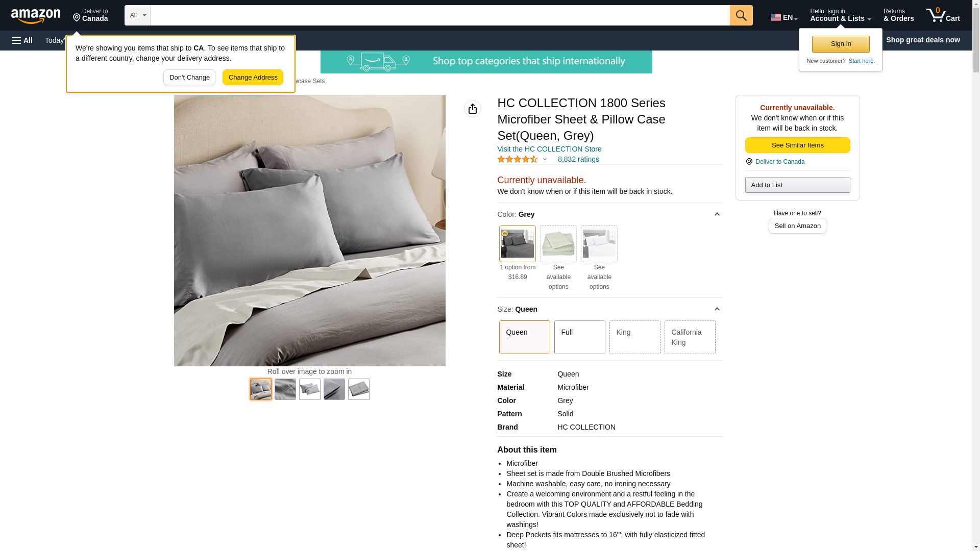Open the All hamburger menu
The height and width of the screenshot is (551, 980).
coord(22,40)
